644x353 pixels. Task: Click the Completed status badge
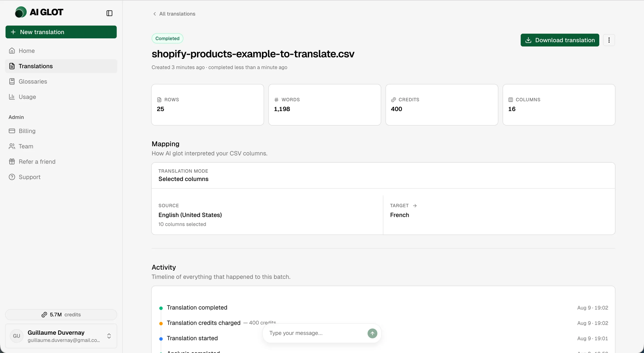coord(167,38)
